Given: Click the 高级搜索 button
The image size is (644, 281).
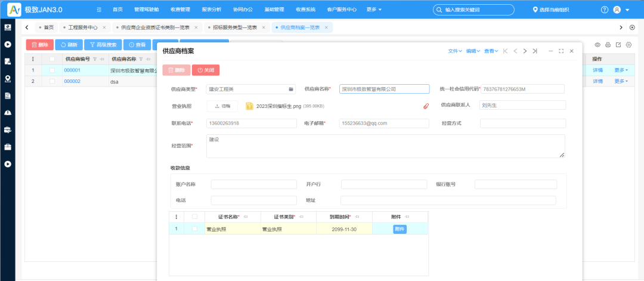Looking at the screenshot, I should pyautogui.click(x=103, y=45).
